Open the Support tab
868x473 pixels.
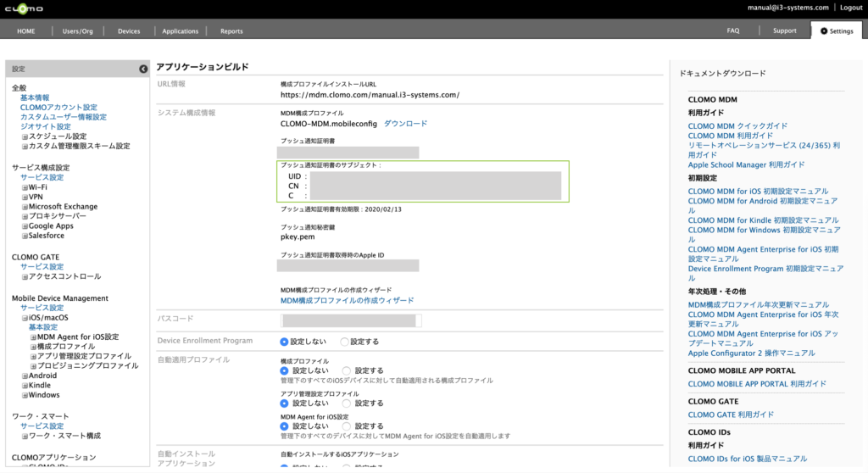point(784,31)
